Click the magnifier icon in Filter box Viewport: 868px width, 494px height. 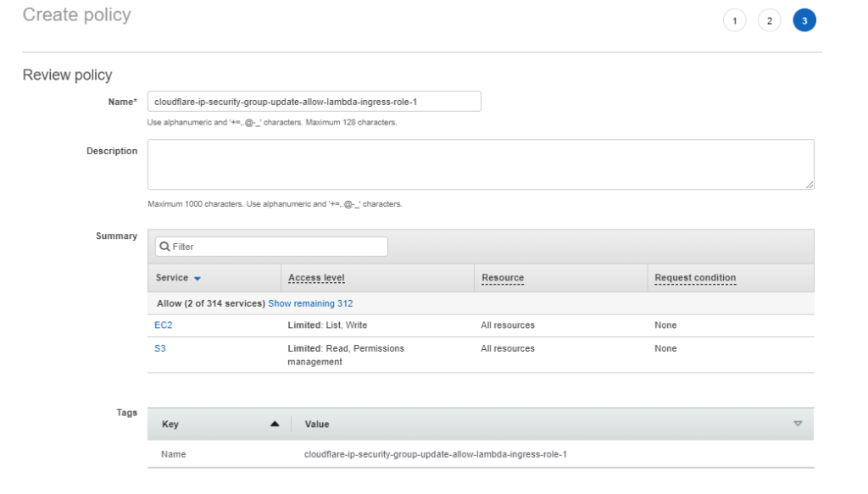[165, 247]
